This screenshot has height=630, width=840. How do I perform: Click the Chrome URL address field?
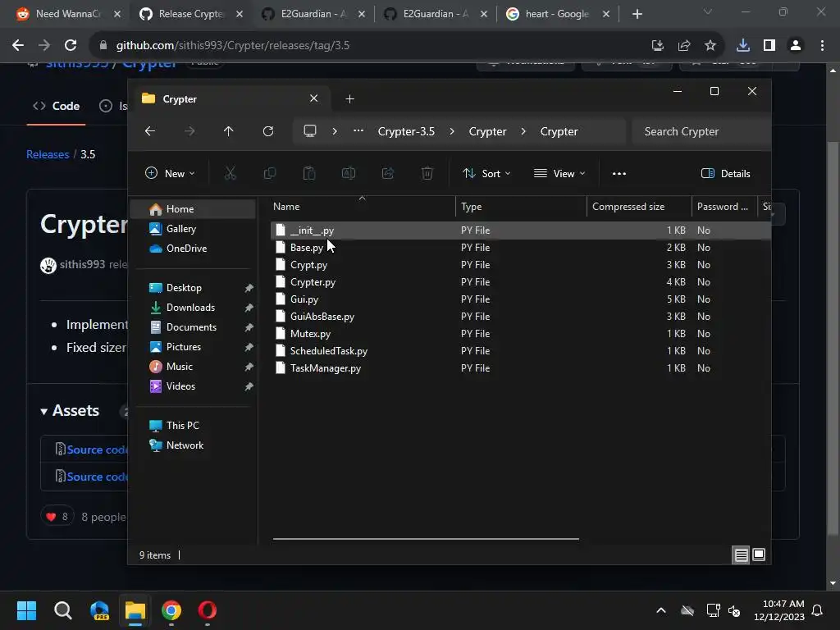370,46
